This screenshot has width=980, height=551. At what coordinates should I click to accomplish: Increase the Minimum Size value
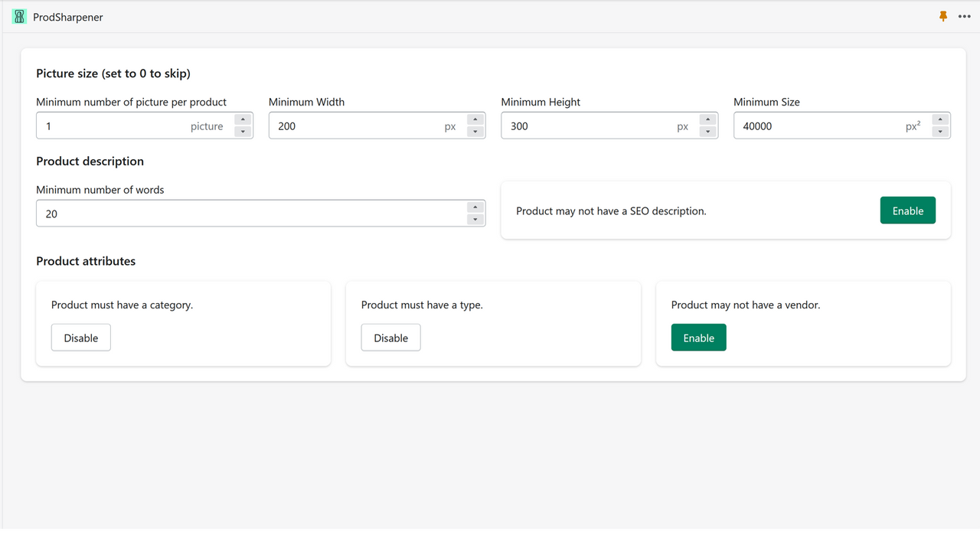[x=940, y=119]
